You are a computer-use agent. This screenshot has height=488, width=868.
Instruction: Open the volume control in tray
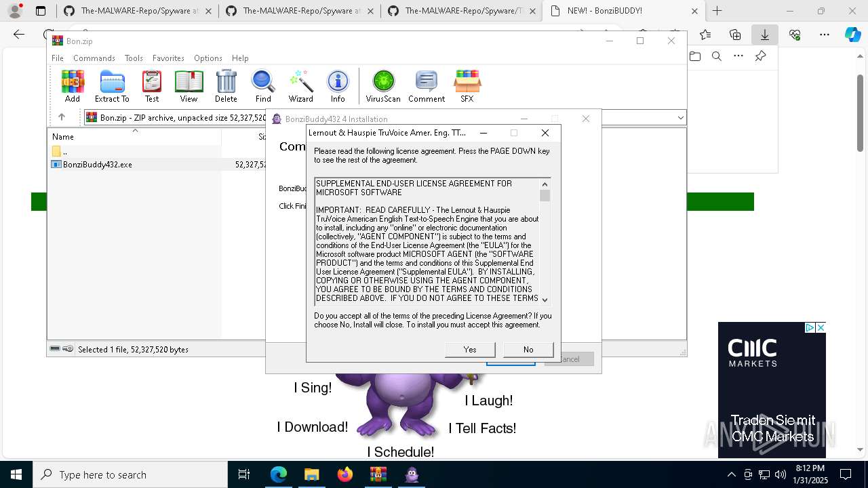click(x=780, y=474)
